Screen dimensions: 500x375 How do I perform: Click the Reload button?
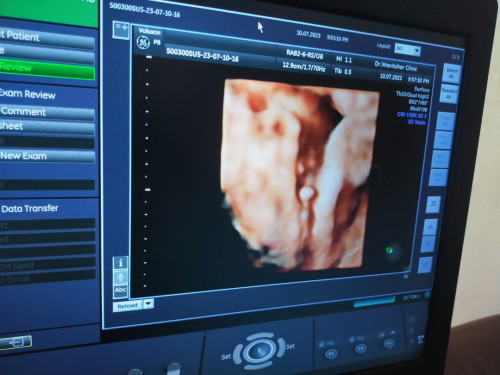coord(128,306)
